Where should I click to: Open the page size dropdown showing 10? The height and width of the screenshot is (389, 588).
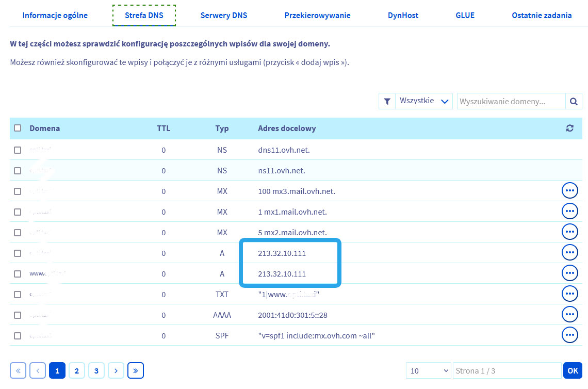tap(428, 370)
